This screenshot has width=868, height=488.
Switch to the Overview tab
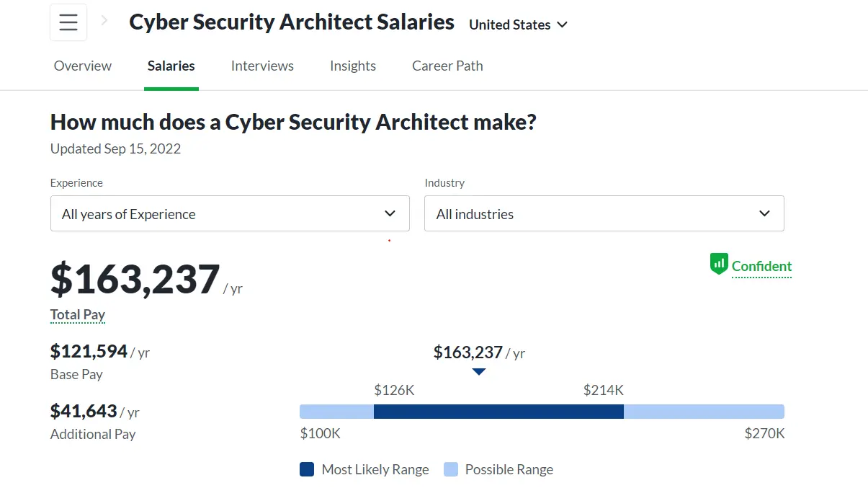pyautogui.click(x=83, y=66)
